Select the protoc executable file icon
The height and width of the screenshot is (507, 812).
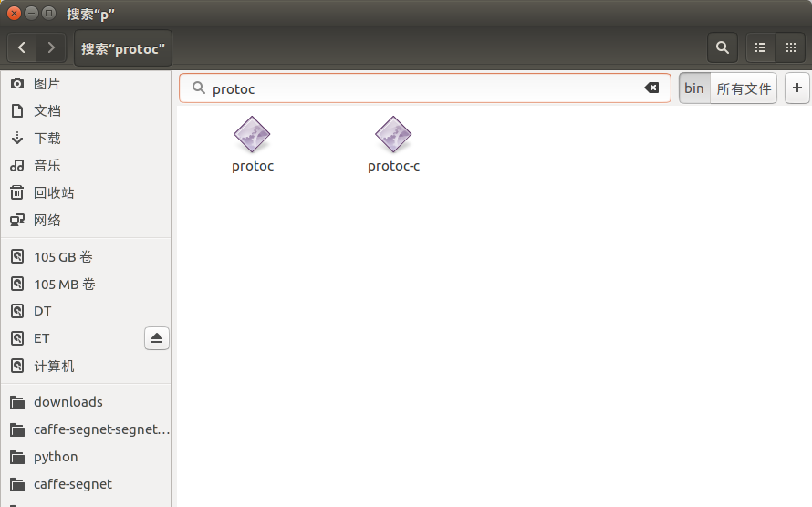(252, 135)
